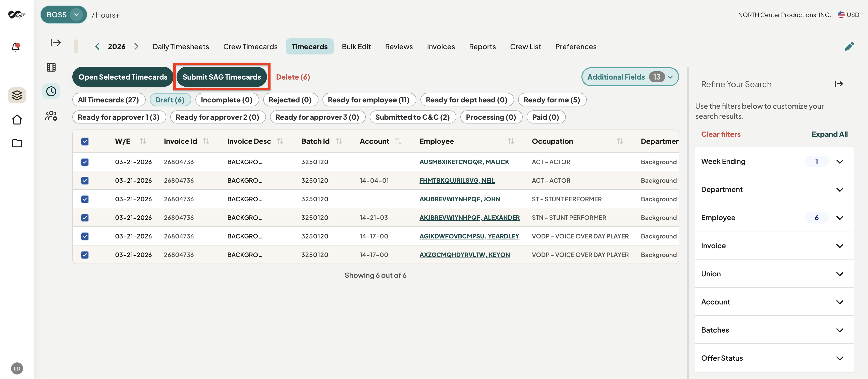Open the clock Hours+ icon

click(x=51, y=91)
